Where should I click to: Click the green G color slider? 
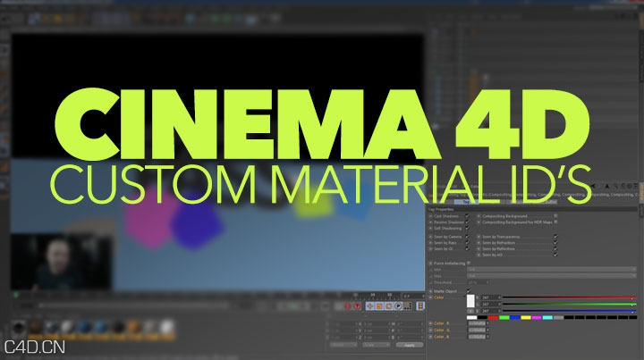coord(570,305)
